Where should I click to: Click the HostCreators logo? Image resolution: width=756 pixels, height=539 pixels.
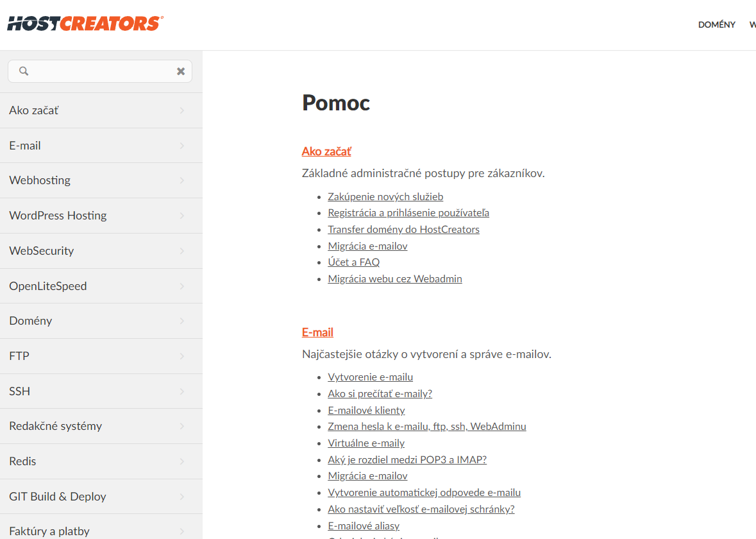click(x=85, y=23)
